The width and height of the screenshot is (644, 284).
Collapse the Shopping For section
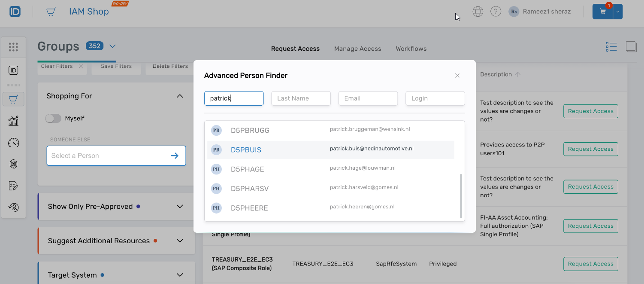point(180,96)
